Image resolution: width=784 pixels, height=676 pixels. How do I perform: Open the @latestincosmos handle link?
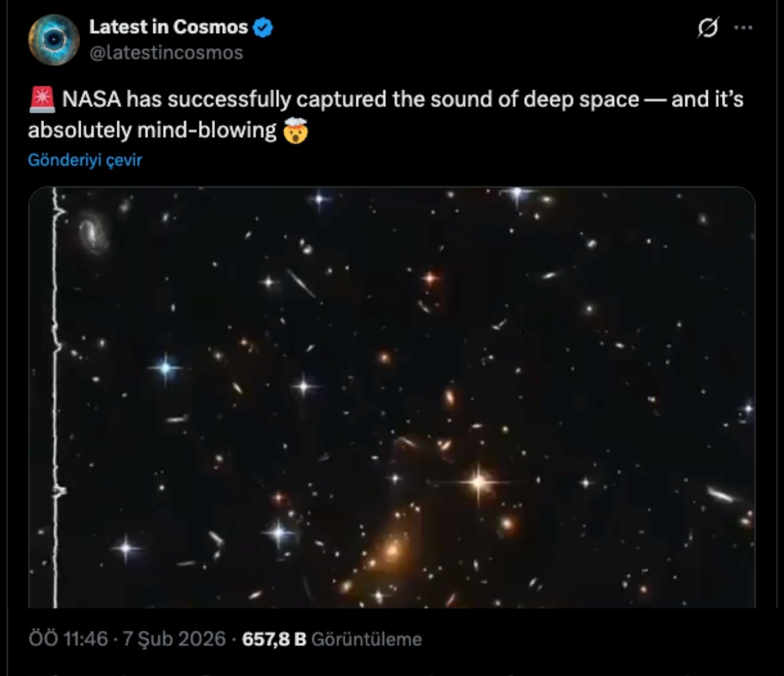(x=167, y=53)
